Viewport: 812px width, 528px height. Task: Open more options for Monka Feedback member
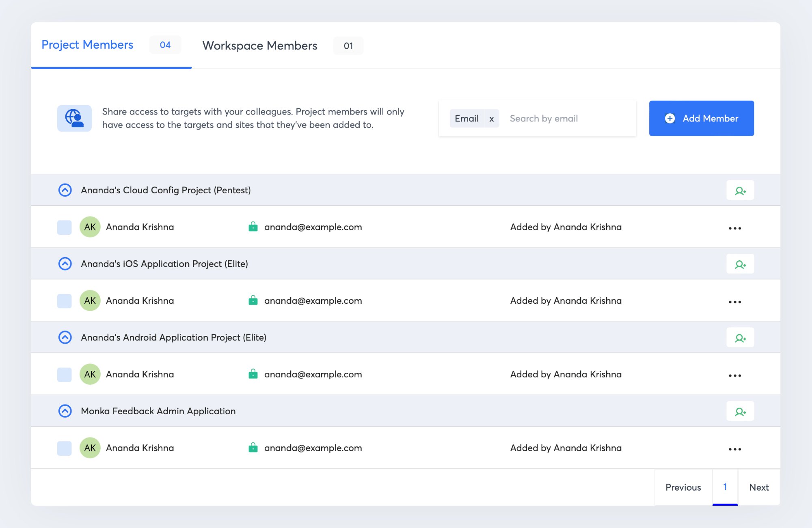(735, 449)
